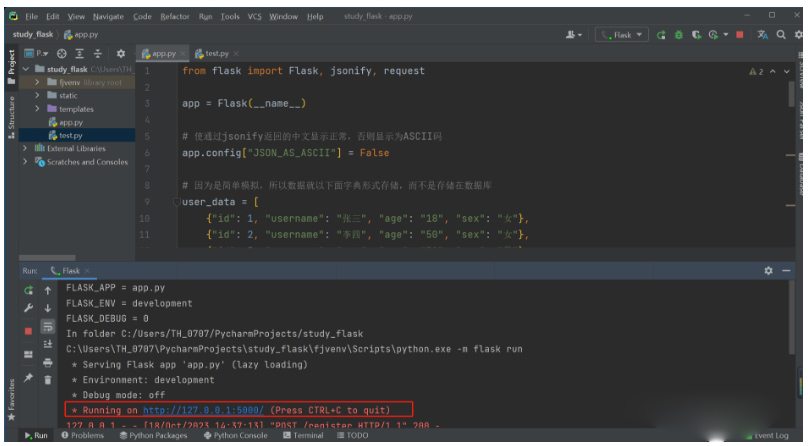
Task: Open the Python Packages tool window
Action: pyautogui.click(x=153, y=435)
